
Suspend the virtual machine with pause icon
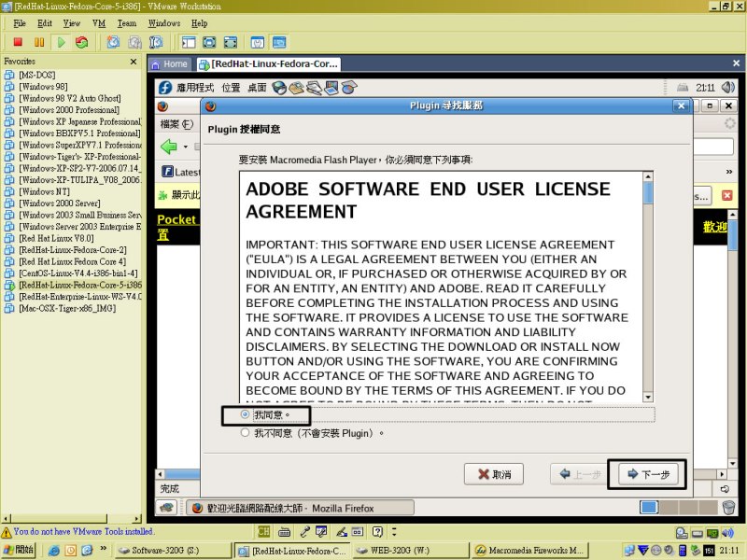(39, 42)
